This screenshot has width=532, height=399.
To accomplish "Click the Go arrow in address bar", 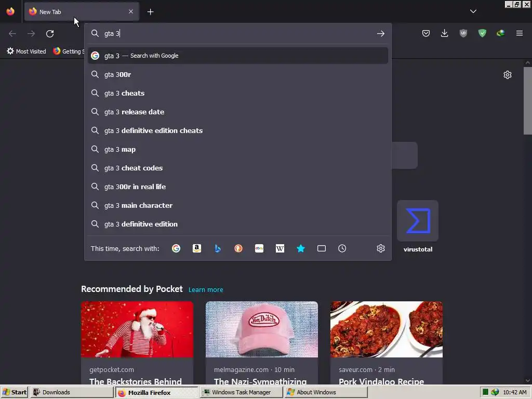I will 381,33.
